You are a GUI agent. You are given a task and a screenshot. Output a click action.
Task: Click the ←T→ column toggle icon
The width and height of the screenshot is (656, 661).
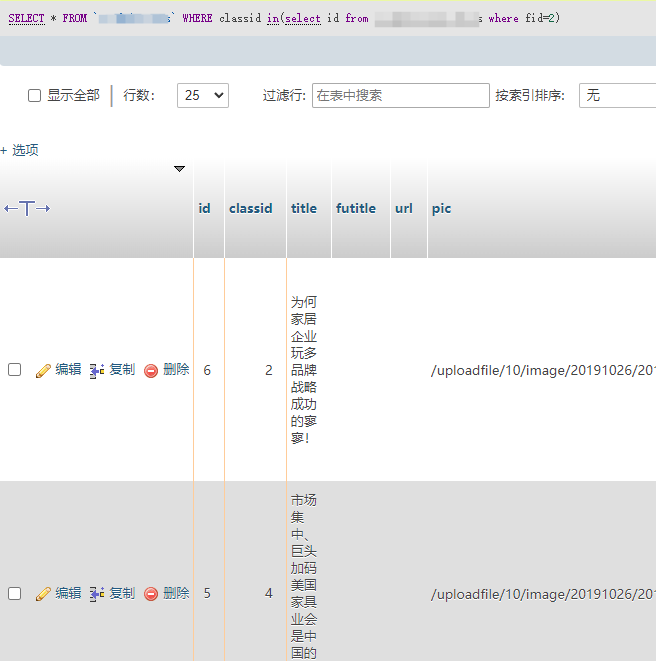(27, 208)
